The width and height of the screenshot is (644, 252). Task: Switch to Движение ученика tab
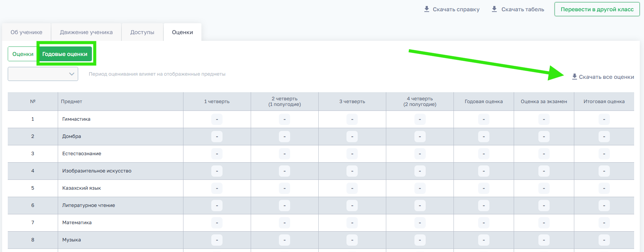[x=86, y=32]
